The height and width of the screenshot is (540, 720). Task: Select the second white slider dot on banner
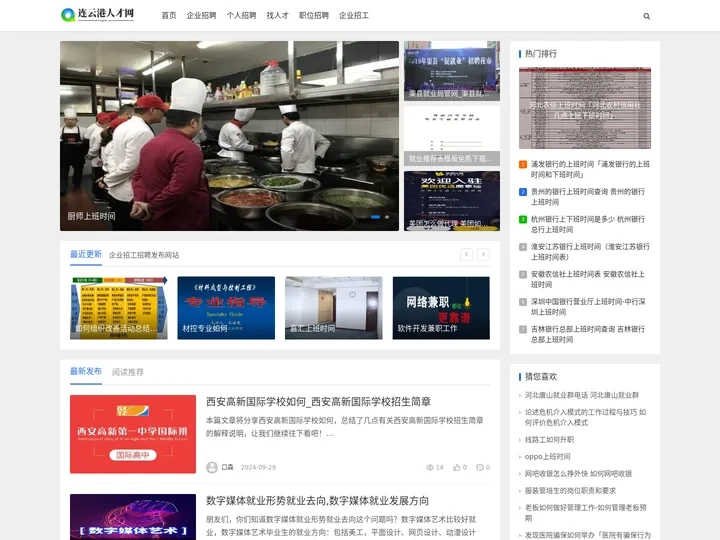click(387, 217)
